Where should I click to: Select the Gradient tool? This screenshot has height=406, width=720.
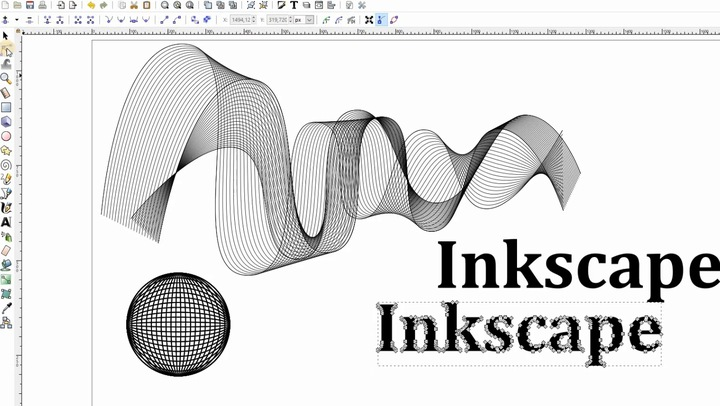click(x=6, y=279)
